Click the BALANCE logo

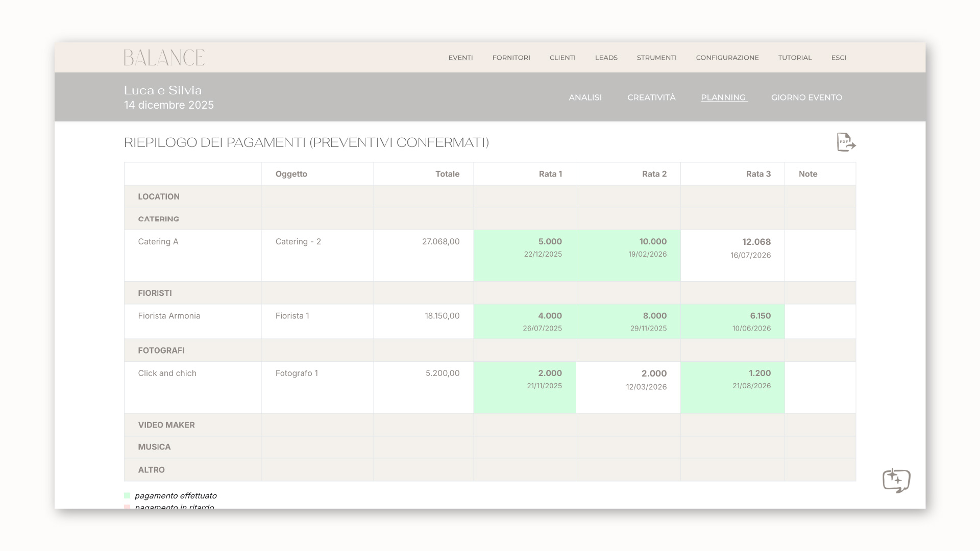pyautogui.click(x=164, y=58)
